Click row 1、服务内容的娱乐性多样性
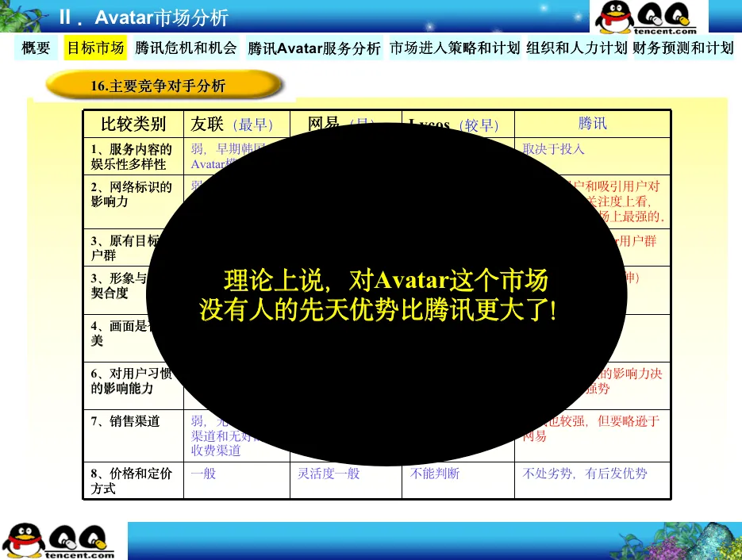742x560 pixels. pyautogui.click(x=132, y=156)
